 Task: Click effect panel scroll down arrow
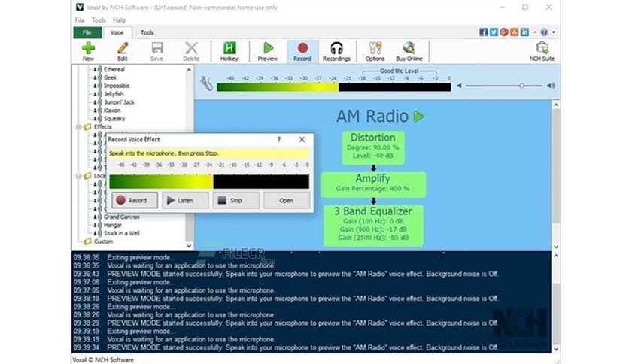(556, 247)
